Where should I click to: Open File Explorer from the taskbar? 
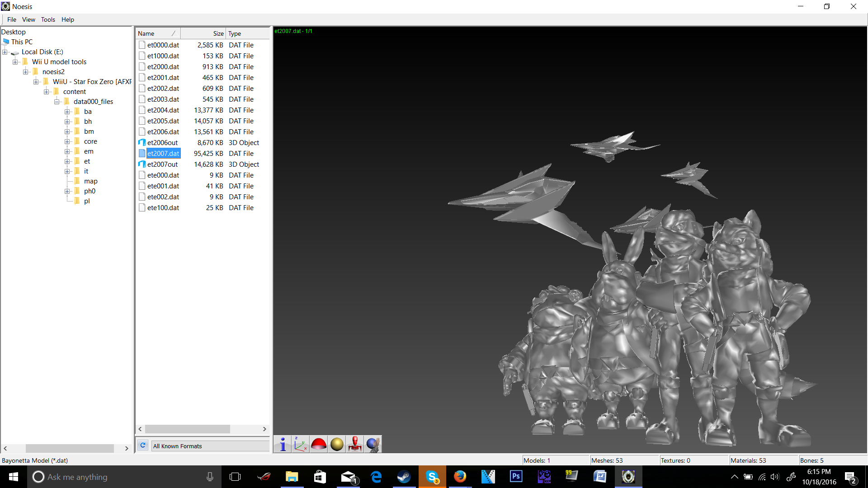[292, 477]
